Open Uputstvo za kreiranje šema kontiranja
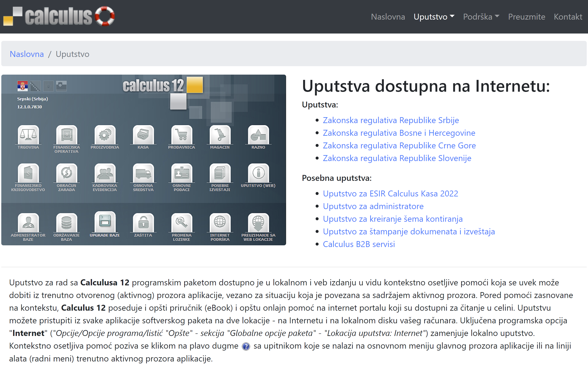Viewport: 588px width, 372px height. [393, 219]
